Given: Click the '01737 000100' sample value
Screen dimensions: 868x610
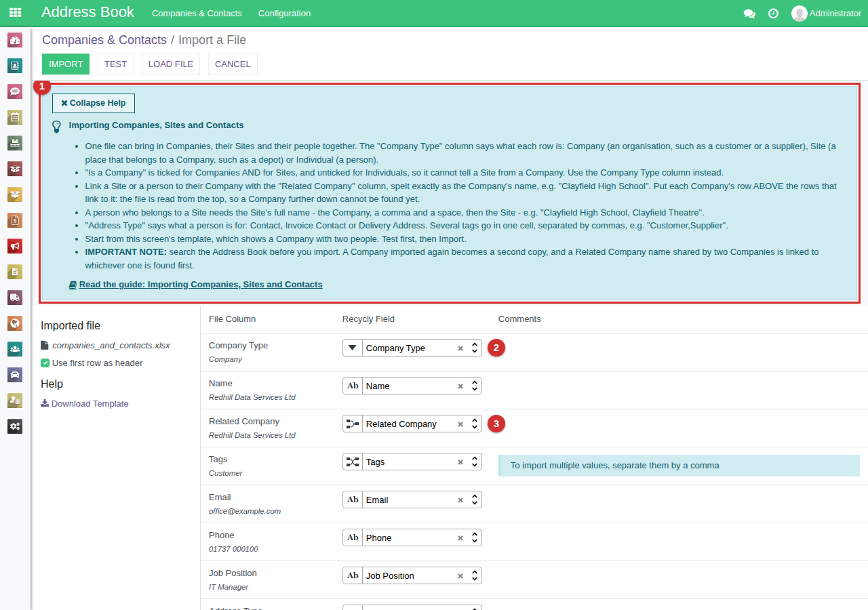Looking at the screenshot, I should (233, 549).
